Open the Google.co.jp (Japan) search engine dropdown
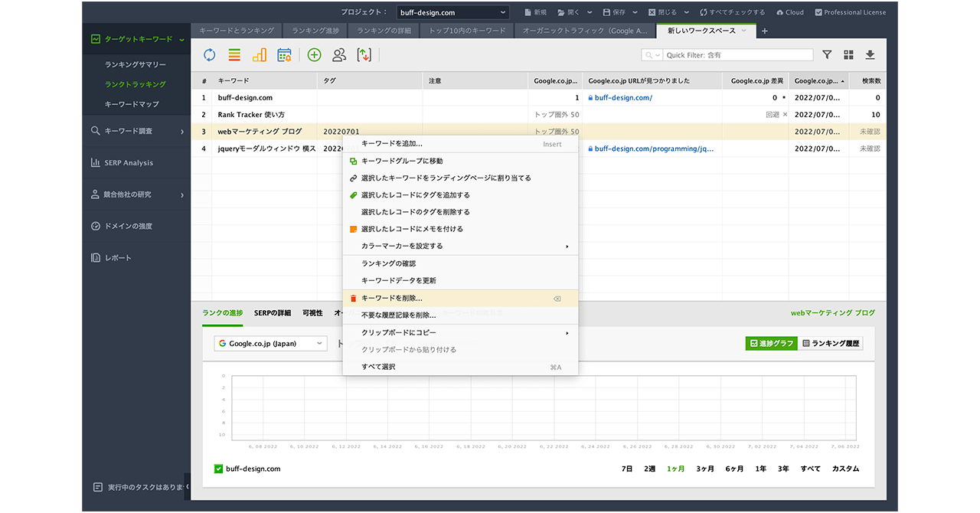The width and height of the screenshot is (980, 513). pyautogui.click(x=270, y=344)
